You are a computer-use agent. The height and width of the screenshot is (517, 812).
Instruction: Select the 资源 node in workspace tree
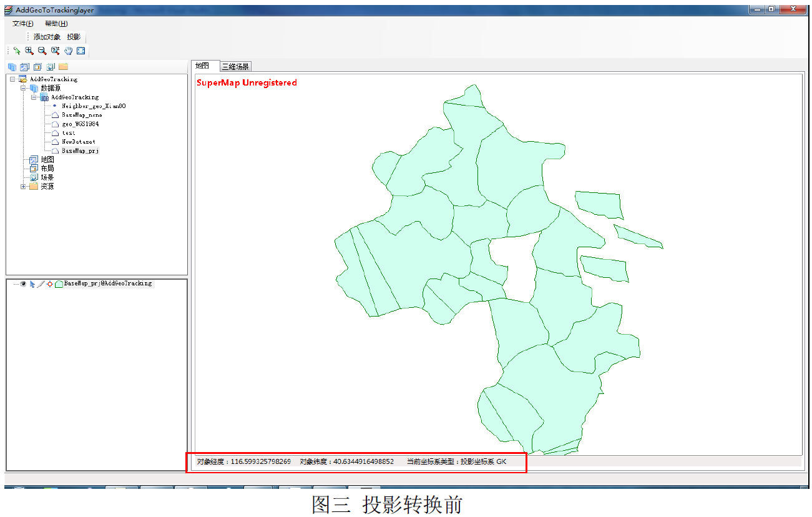point(47,186)
